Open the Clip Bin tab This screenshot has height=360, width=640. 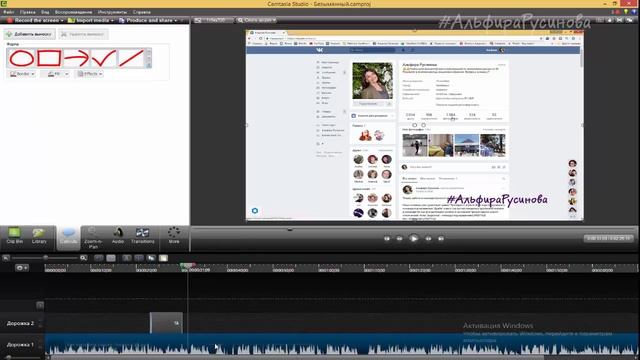point(15,236)
